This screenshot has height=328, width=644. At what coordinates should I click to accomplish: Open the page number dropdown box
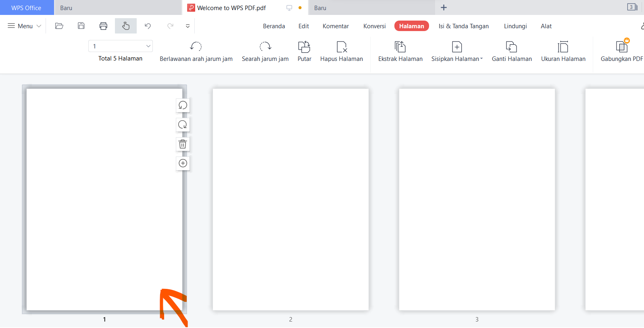coord(121,46)
